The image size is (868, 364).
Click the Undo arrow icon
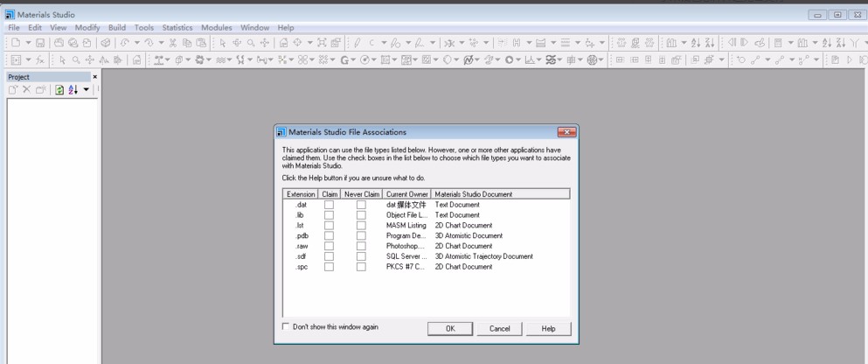[x=124, y=43]
